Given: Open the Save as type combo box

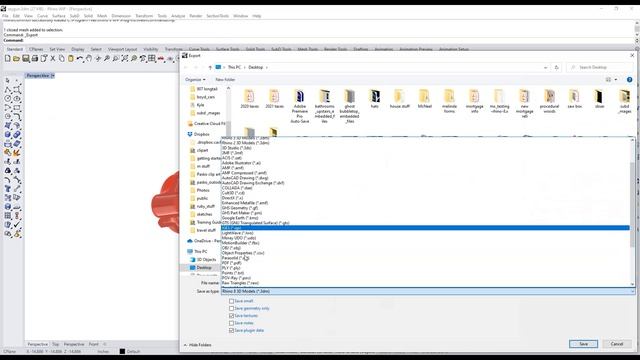Looking at the screenshot, I should pyautogui.click(x=428, y=291).
